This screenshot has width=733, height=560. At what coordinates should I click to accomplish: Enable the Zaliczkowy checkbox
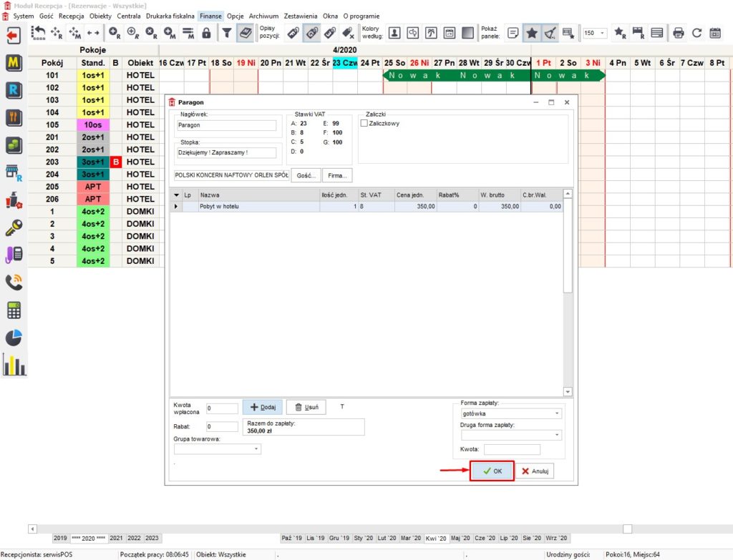tap(364, 123)
